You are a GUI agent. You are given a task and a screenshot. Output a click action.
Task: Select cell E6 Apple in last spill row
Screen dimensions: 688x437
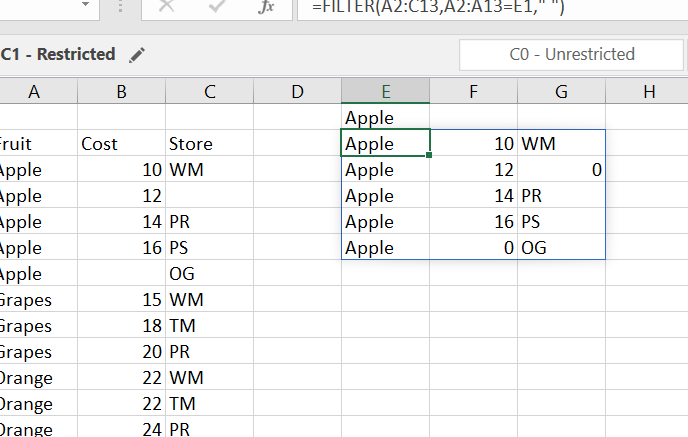[x=386, y=247]
